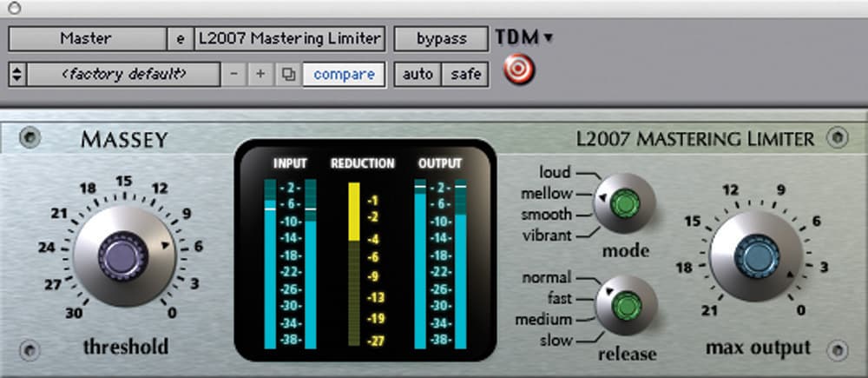Click the green release selector knob
The width and height of the screenshot is (868, 378).
pos(628,305)
